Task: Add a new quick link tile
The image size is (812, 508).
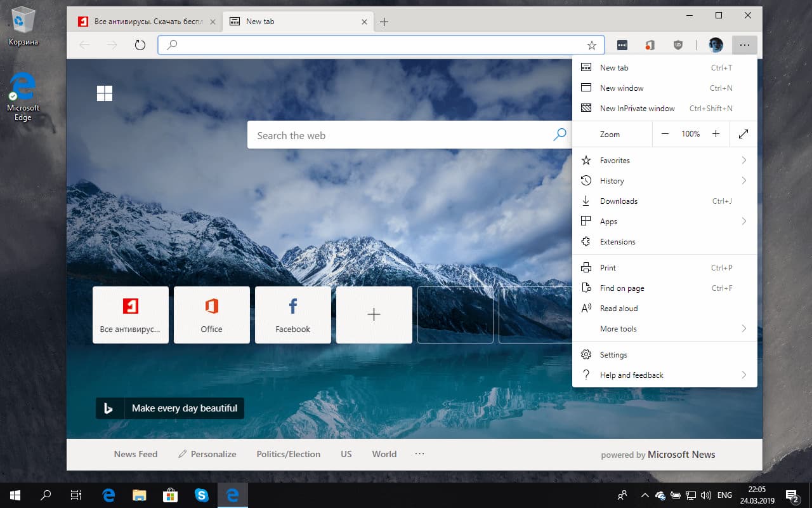Action: [374, 315]
